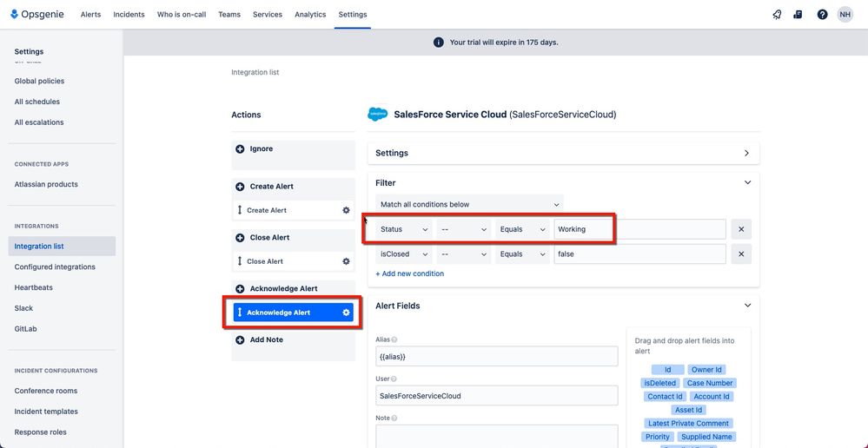868x448 pixels.
Task: Open Global policies in sidebar
Action: [39, 81]
